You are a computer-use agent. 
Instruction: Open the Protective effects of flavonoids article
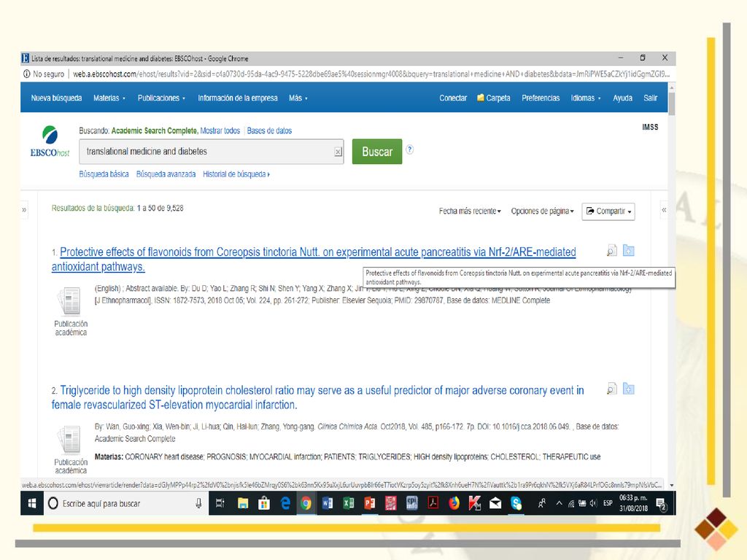tap(314, 259)
